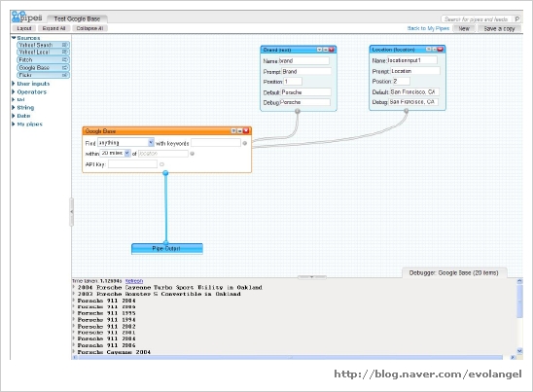Click the Pipe Output input connector
Image resolution: width=533 pixels, height=392 pixels.
point(166,243)
